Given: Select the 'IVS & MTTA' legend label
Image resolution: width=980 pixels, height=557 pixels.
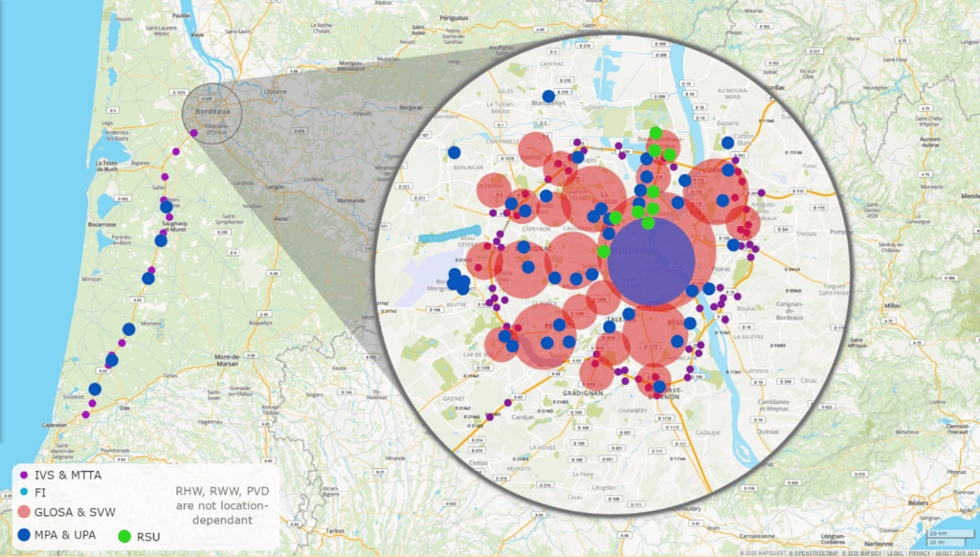Looking at the screenshot, I should click(67, 475).
